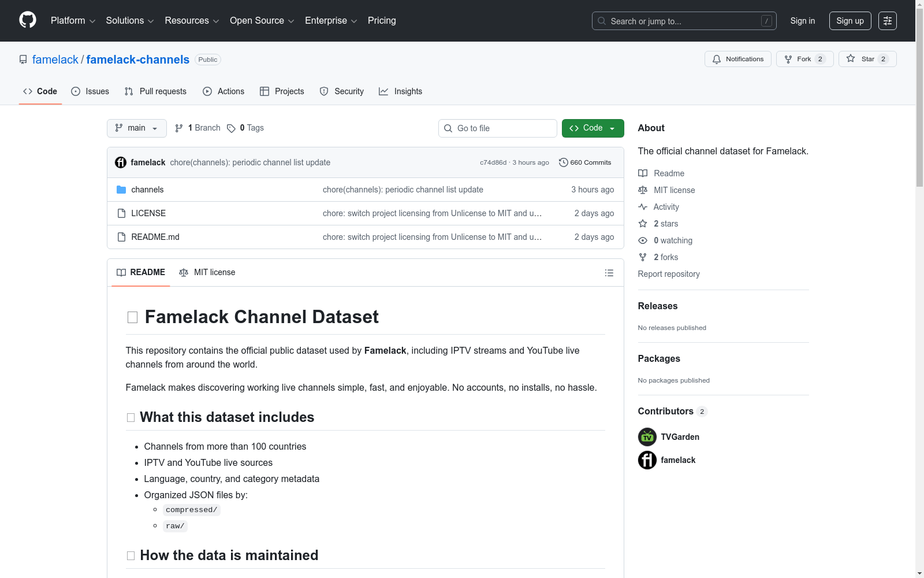Switch to the Security tab
This screenshot has width=924, height=578.
tap(342, 91)
